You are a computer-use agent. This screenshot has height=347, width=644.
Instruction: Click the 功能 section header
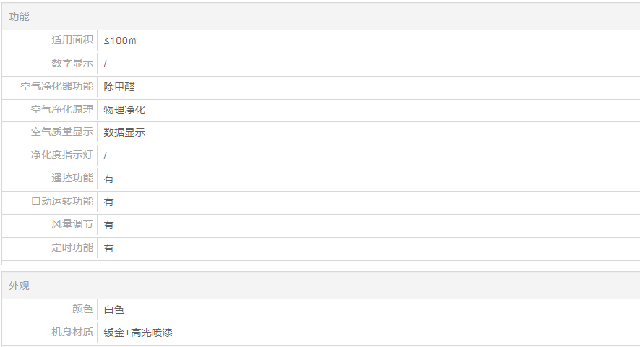20,17
